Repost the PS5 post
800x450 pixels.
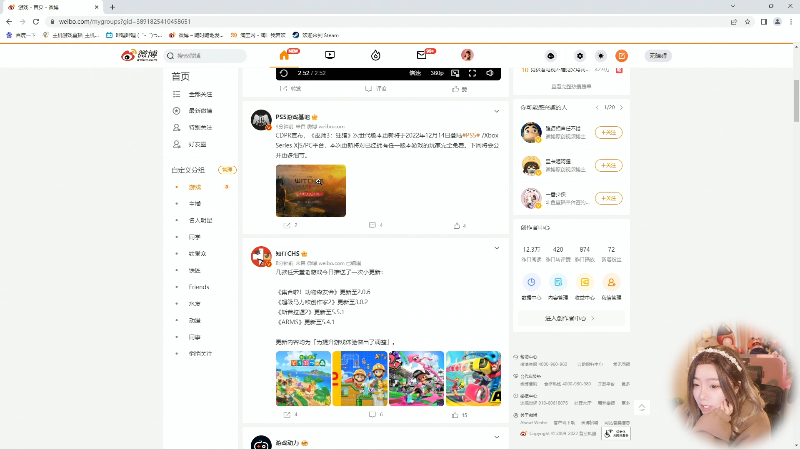click(290, 225)
